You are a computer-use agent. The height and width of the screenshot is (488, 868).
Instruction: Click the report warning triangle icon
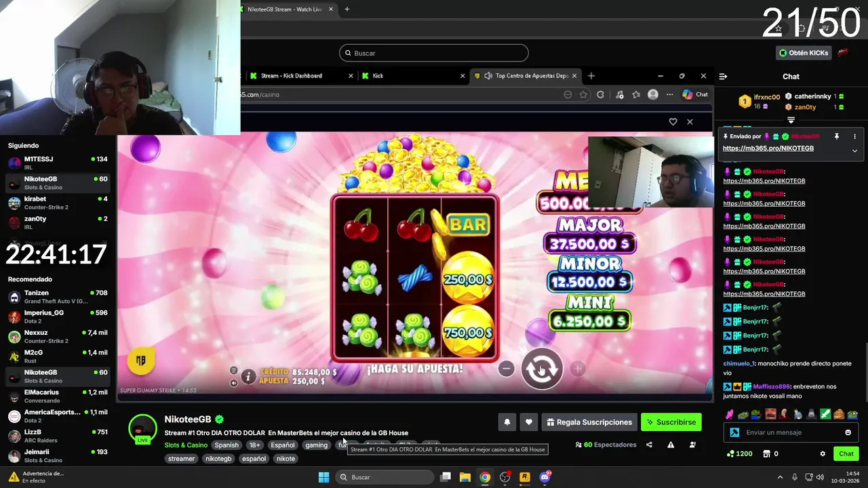671,445
